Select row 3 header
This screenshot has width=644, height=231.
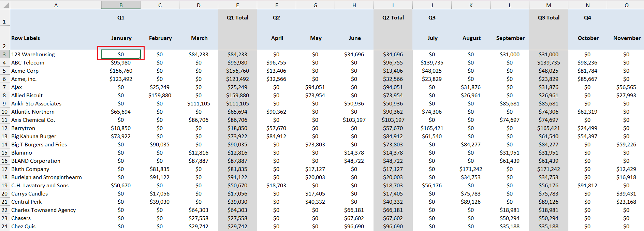5,54
